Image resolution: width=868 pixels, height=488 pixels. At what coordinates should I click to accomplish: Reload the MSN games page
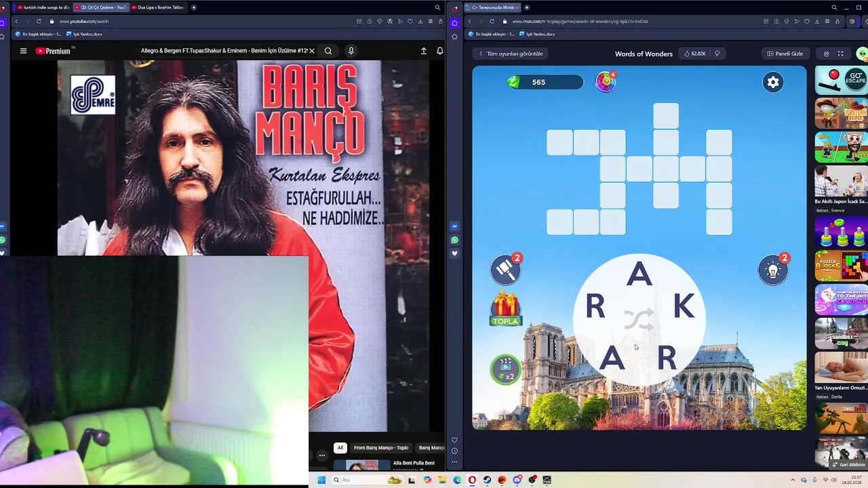coord(492,21)
